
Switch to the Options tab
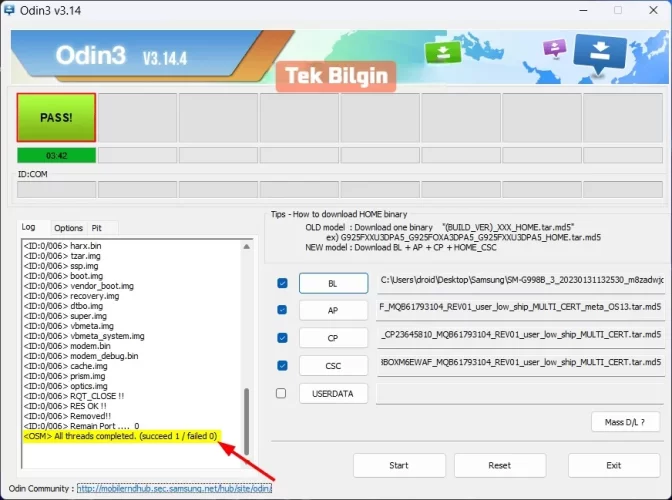(68, 228)
